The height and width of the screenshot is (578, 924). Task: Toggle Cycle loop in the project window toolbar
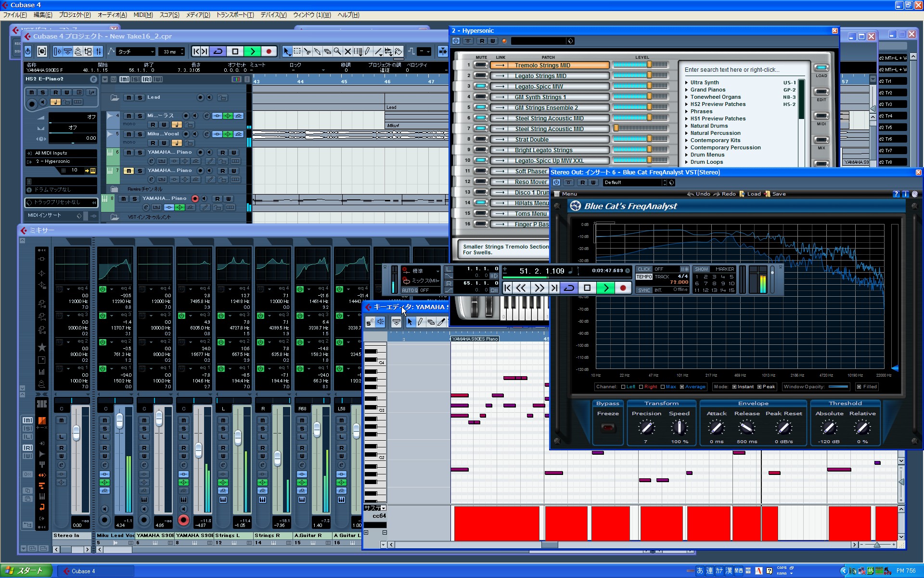click(218, 51)
